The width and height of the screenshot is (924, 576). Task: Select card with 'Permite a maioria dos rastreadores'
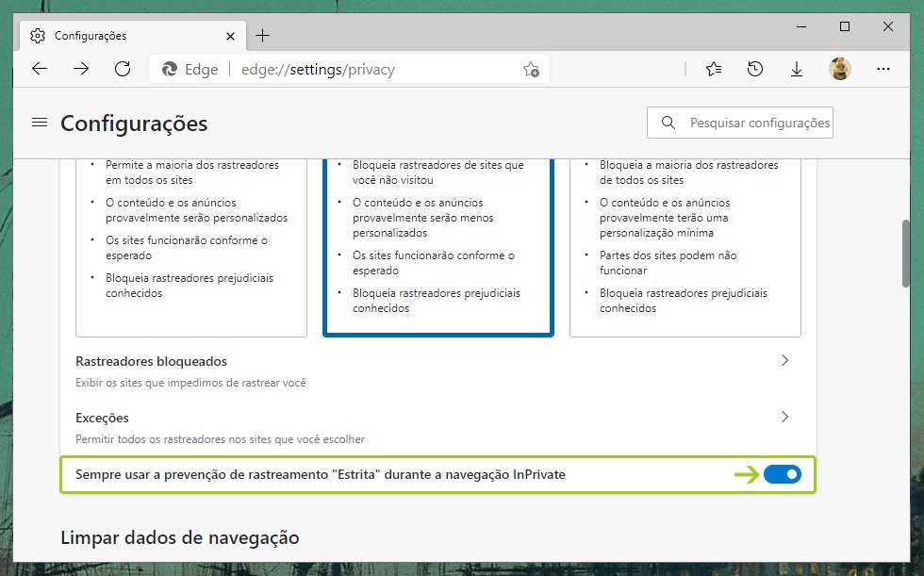191,247
